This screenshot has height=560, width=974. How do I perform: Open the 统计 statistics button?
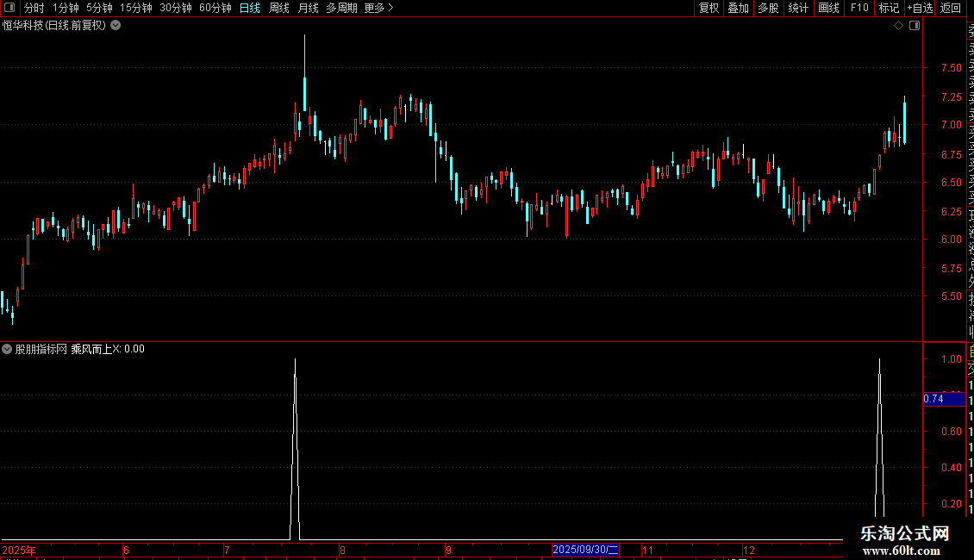(x=798, y=8)
